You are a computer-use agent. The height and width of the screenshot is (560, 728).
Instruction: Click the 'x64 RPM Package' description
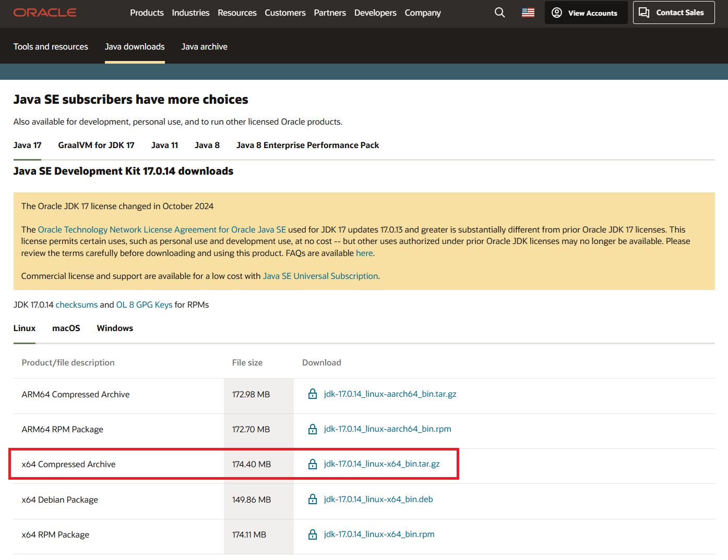[55, 534]
